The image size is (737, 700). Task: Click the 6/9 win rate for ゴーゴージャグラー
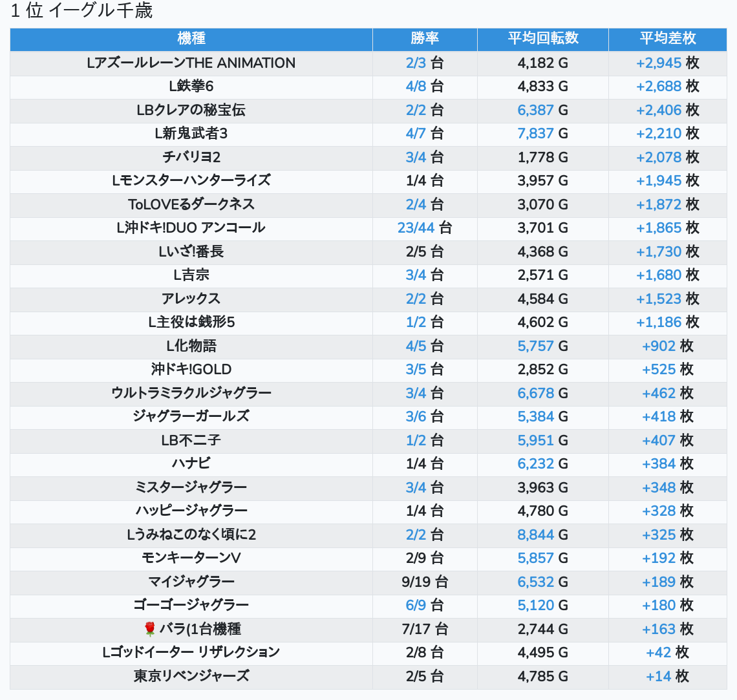(x=416, y=605)
